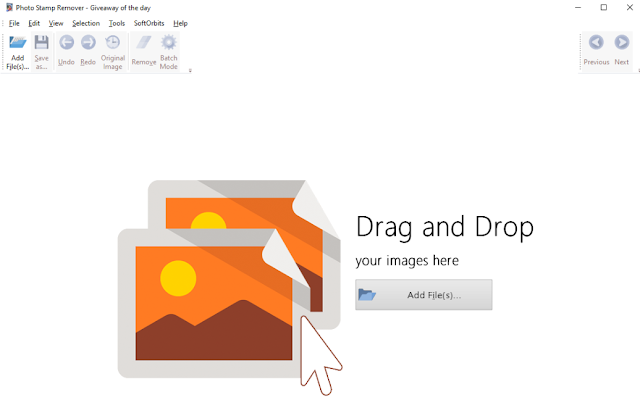Open the View menu
This screenshot has height=408, width=640.
pyautogui.click(x=56, y=23)
